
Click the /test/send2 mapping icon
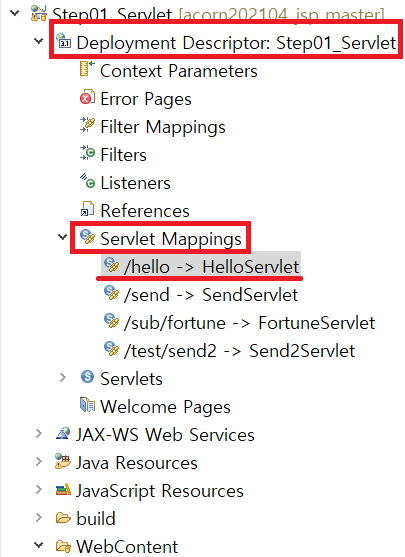[x=111, y=349]
